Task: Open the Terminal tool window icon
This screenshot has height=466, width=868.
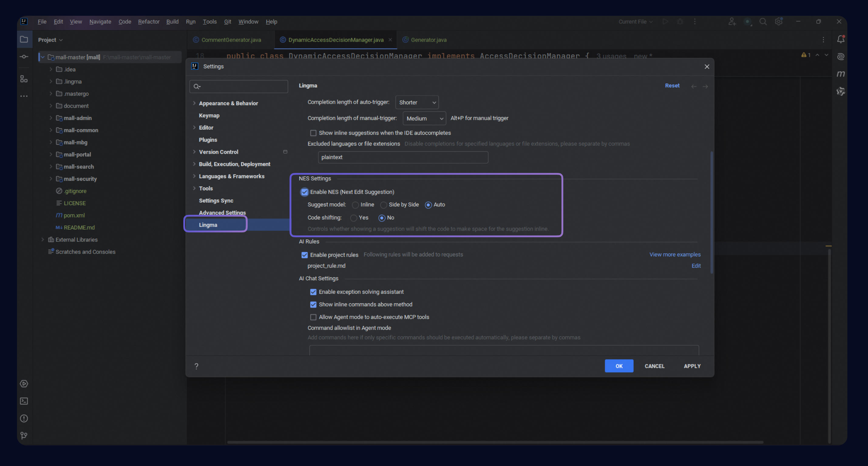Action: (x=24, y=401)
